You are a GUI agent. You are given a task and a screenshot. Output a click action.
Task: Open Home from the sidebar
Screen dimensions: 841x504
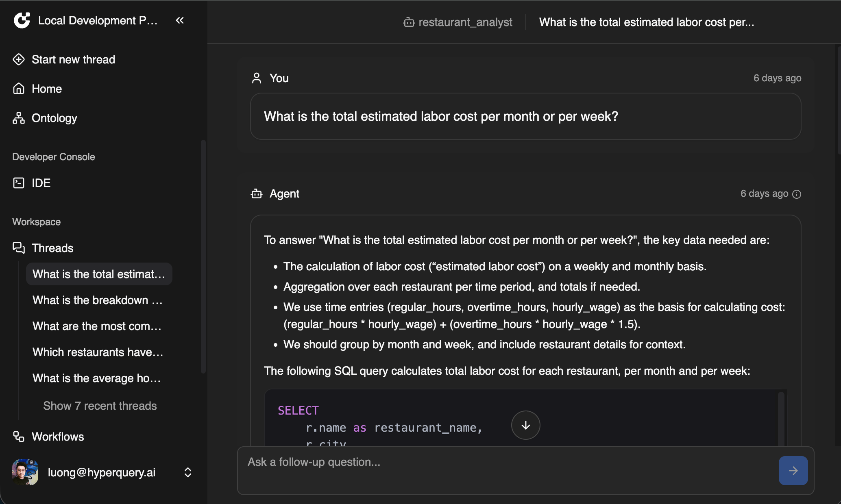[46, 89]
